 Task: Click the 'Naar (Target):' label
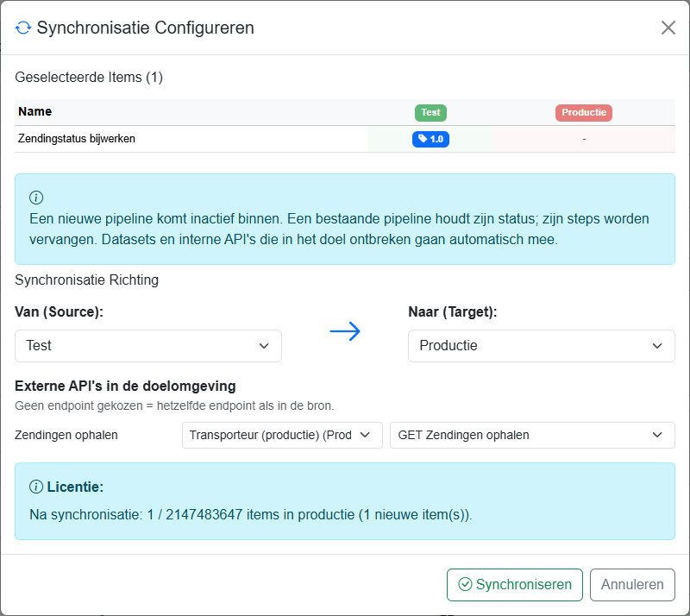pyautogui.click(x=452, y=311)
